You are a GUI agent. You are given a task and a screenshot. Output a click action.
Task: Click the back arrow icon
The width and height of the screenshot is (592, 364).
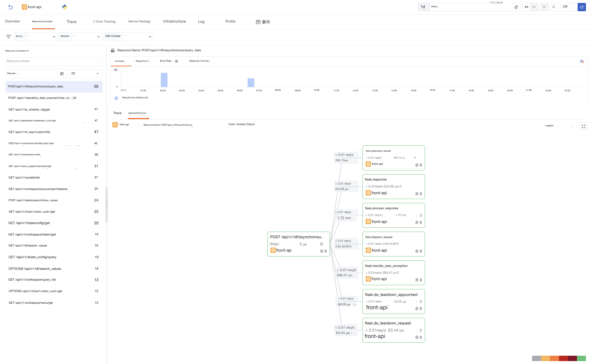click(x=10, y=7)
